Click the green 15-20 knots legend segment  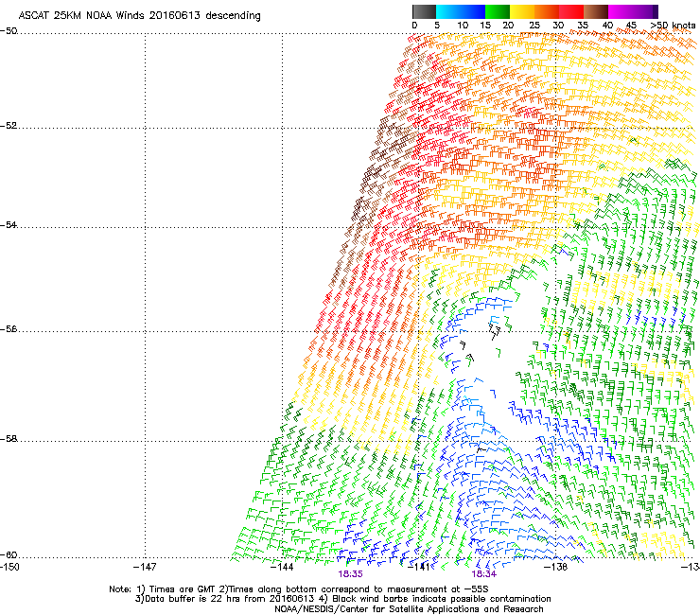click(498, 11)
